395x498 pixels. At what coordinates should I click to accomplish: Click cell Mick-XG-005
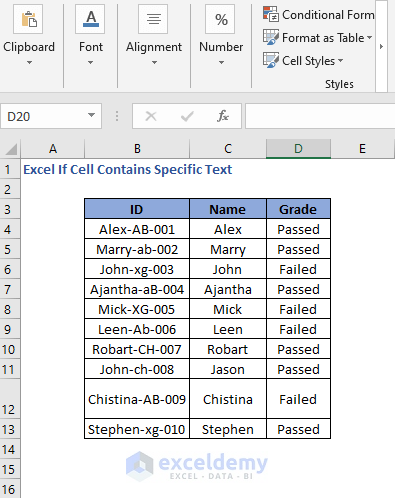pos(137,309)
